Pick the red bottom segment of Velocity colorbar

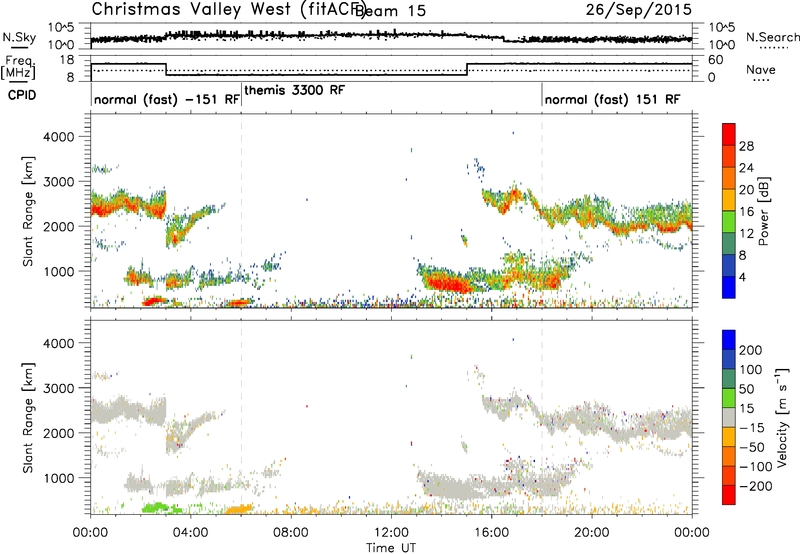(x=729, y=495)
